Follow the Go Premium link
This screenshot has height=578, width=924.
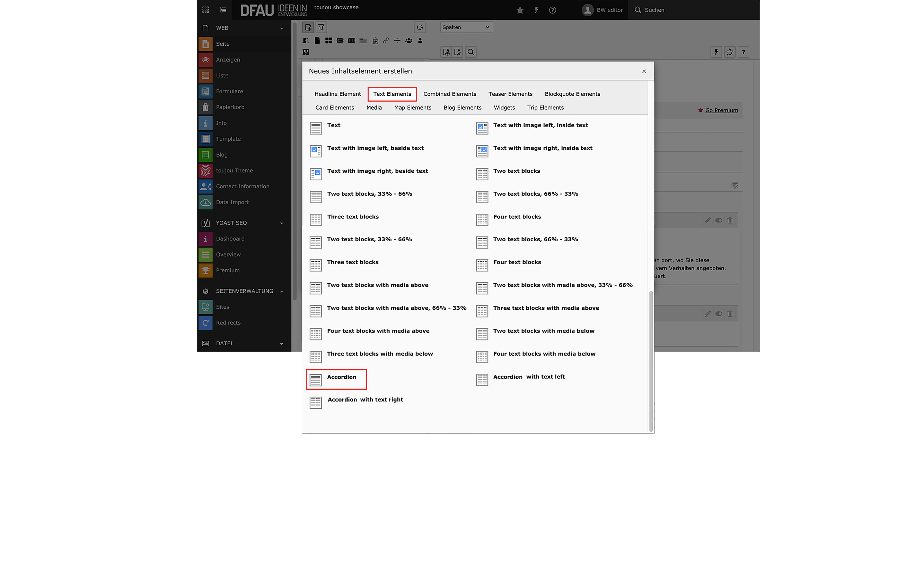coord(721,111)
